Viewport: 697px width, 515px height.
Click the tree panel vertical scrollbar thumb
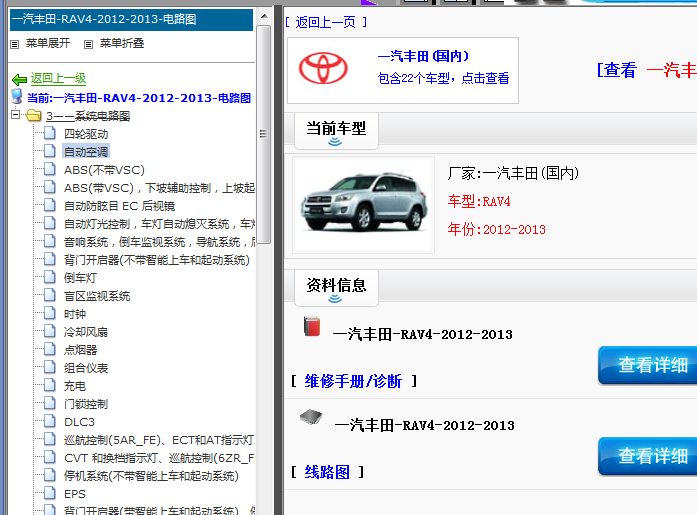point(264,134)
